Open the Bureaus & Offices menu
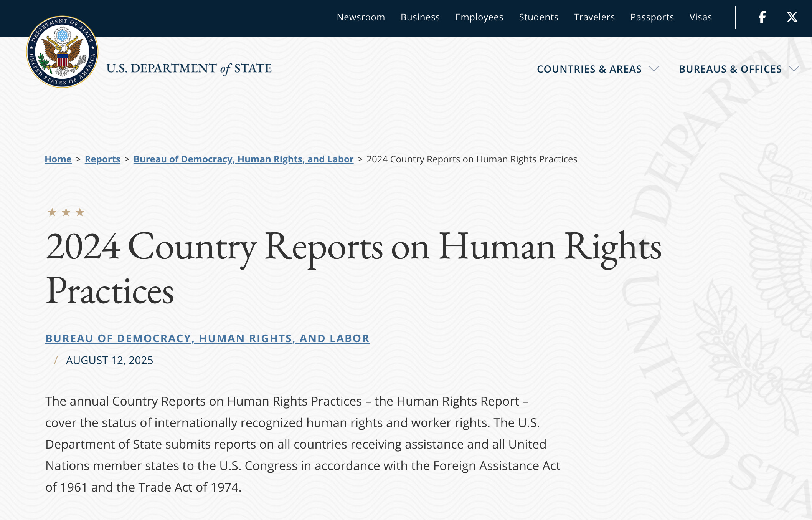812x520 pixels. click(x=730, y=69)
